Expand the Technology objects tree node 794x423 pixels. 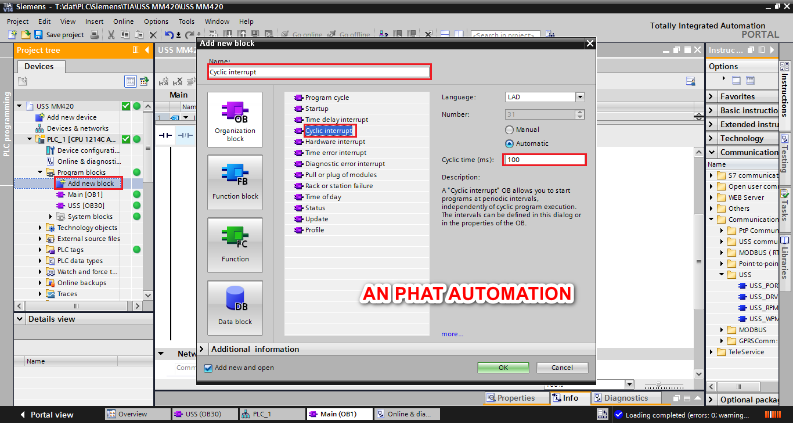(x=40, y=227)
